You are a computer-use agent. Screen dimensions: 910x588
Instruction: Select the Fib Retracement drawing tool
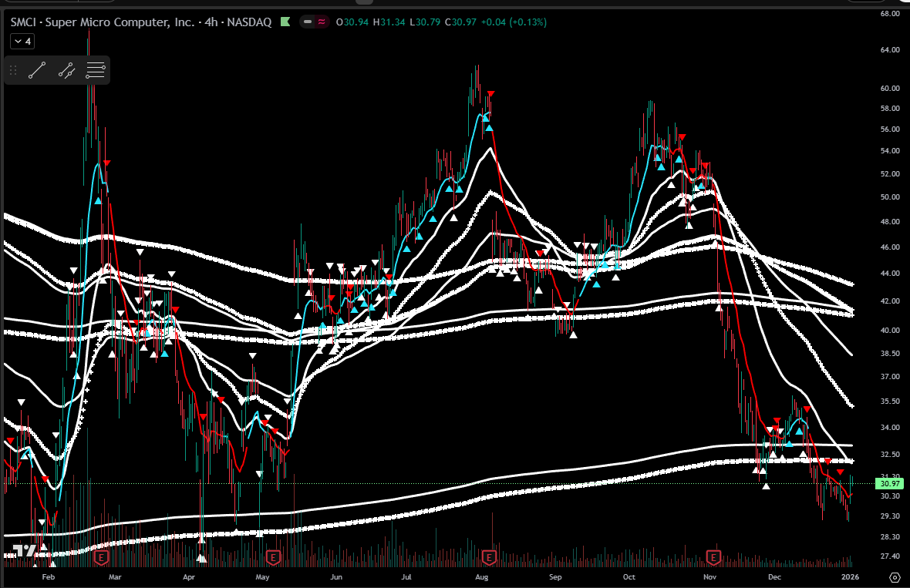click(x=95, y=71)
